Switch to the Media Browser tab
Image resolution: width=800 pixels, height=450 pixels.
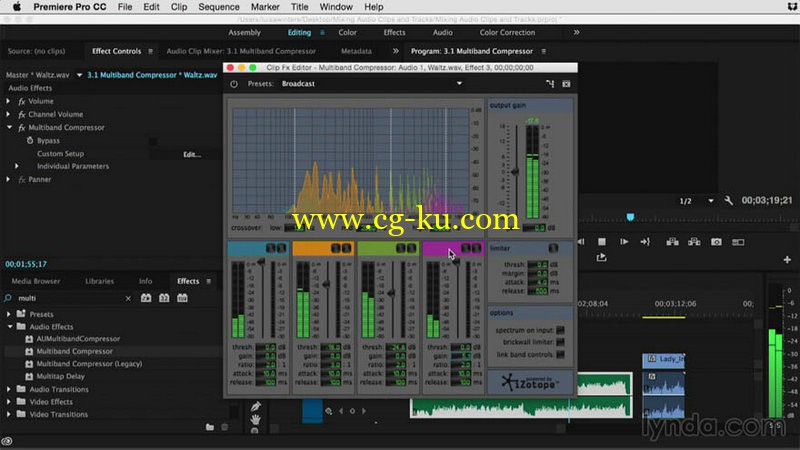tap(36, 281)
